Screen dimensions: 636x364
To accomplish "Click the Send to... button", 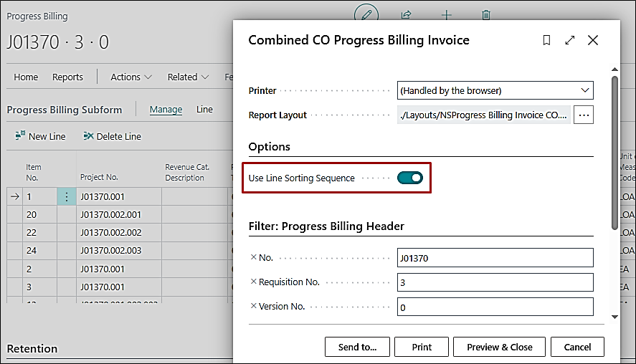I will click(x=357, y=347).
